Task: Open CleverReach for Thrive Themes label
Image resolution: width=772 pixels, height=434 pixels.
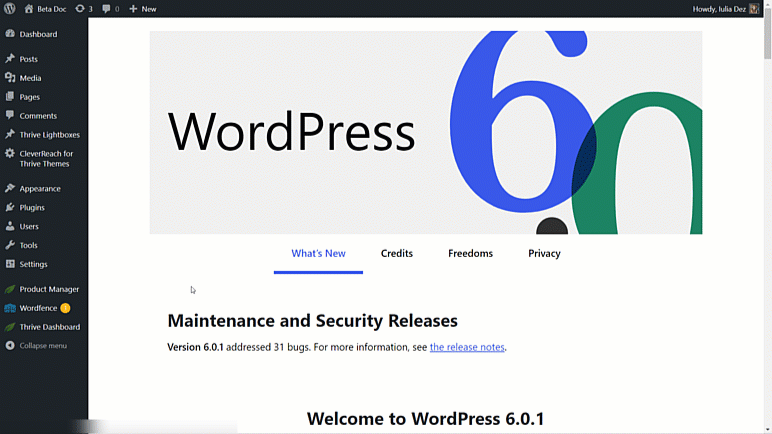Action: (46, 159)
